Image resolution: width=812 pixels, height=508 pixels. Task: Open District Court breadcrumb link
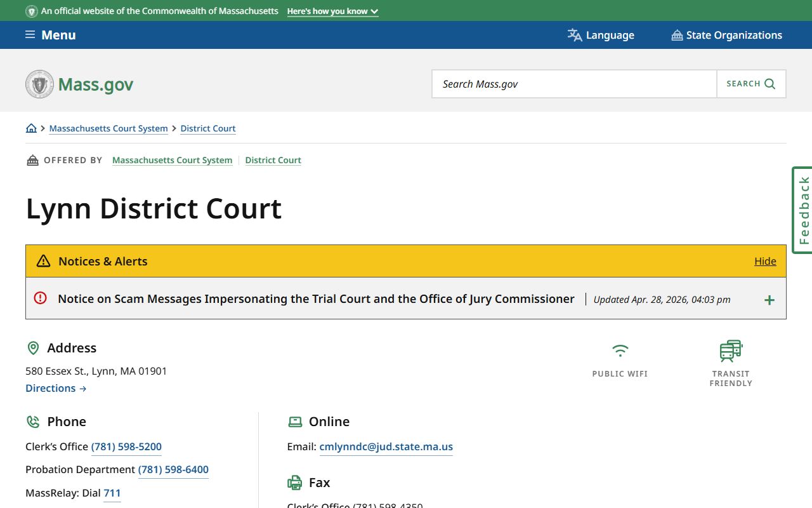click(208, 128)
